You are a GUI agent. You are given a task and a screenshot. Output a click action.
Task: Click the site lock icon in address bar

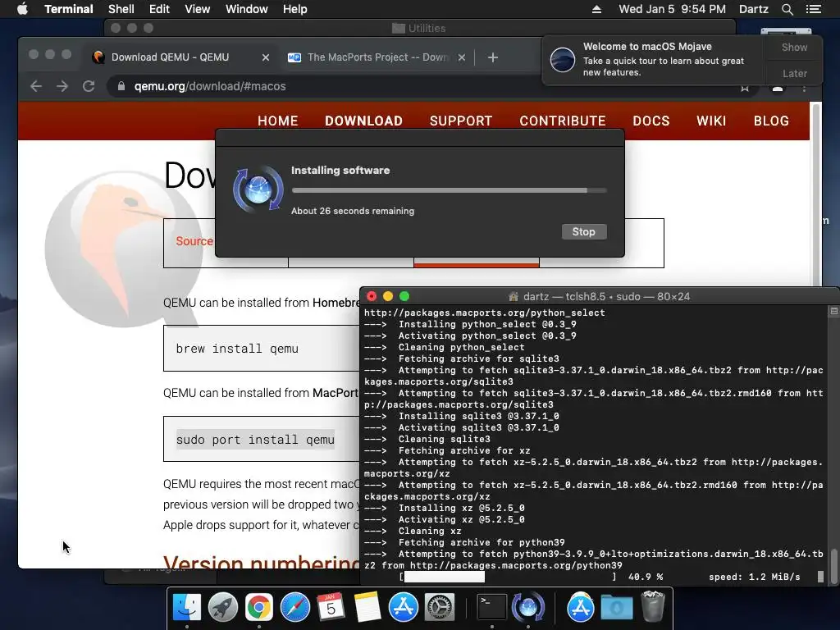(121, 86)
